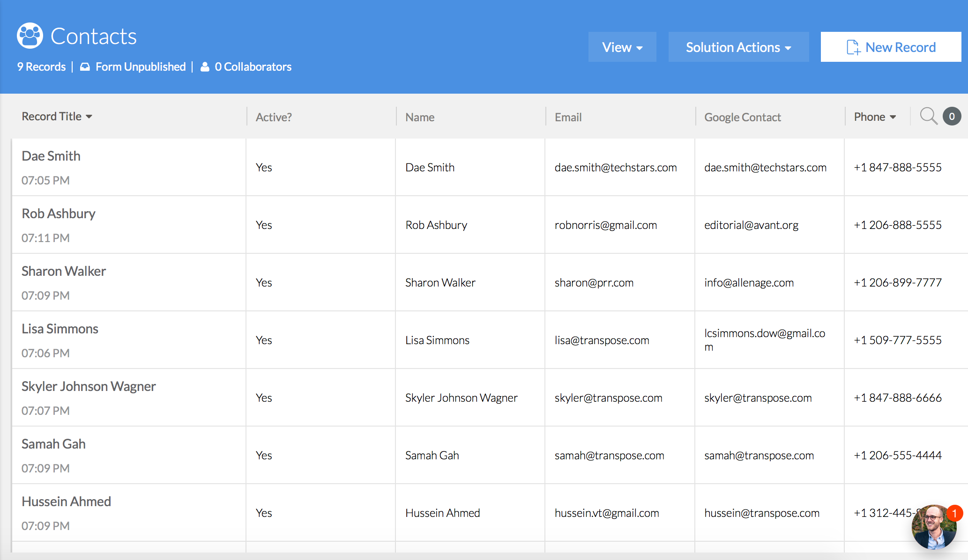Click Lisa Simmons Active Yes cell
The image size is (968, 560).
(264, 340)
